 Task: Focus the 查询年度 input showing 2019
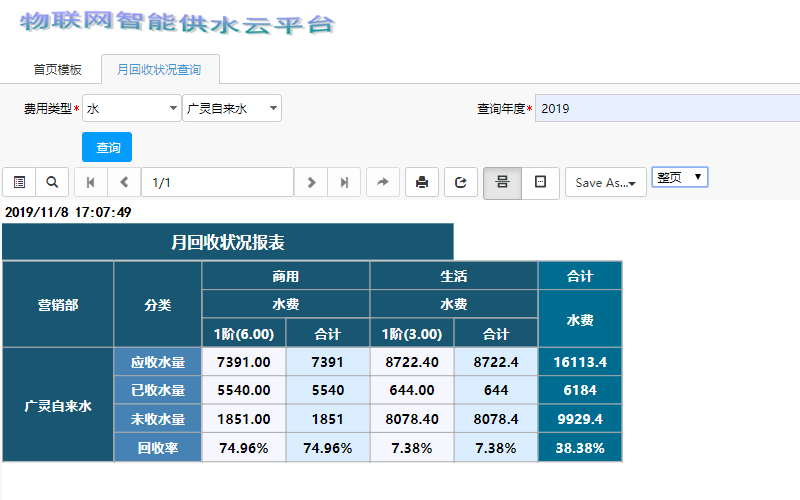[667, 108]
